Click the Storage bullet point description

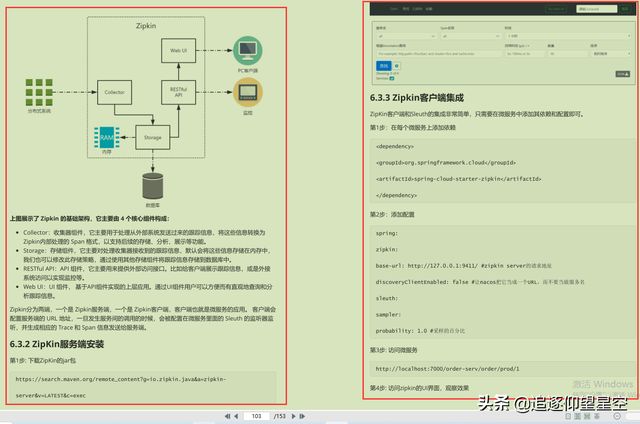tap(147, 255)
